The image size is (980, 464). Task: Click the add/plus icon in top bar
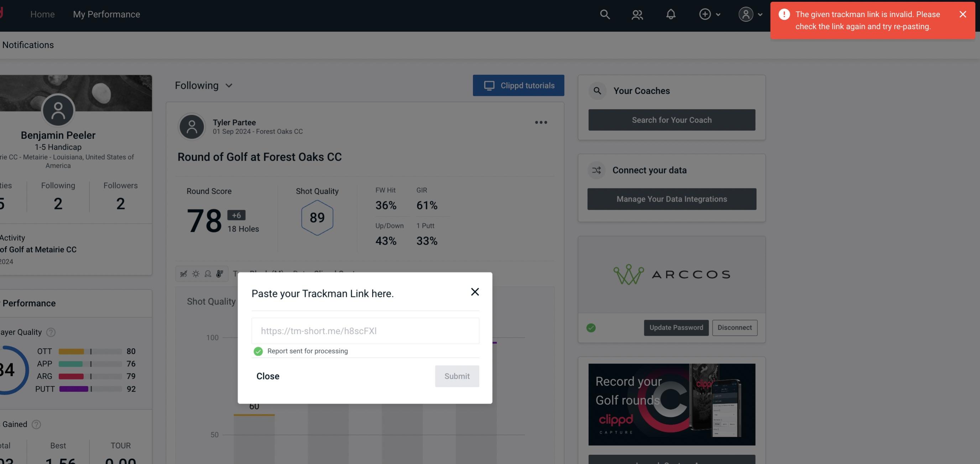coord(705,14)
